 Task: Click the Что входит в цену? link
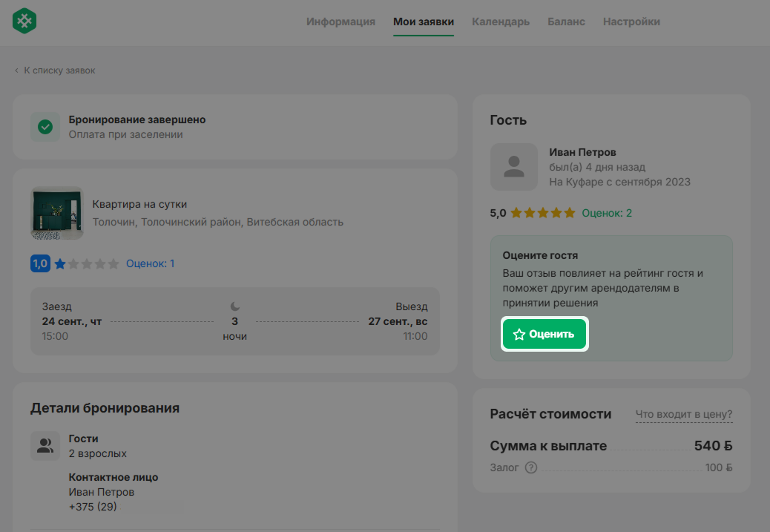(x=684, y=414)
